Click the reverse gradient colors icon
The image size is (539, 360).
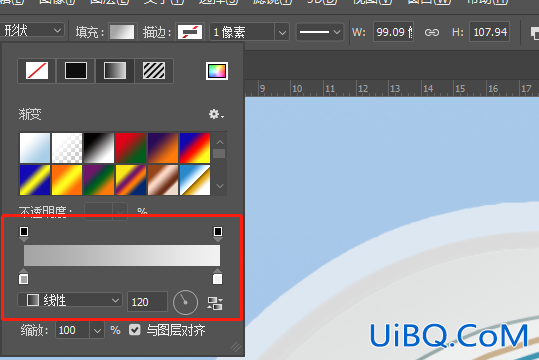(x=215, y=303)
